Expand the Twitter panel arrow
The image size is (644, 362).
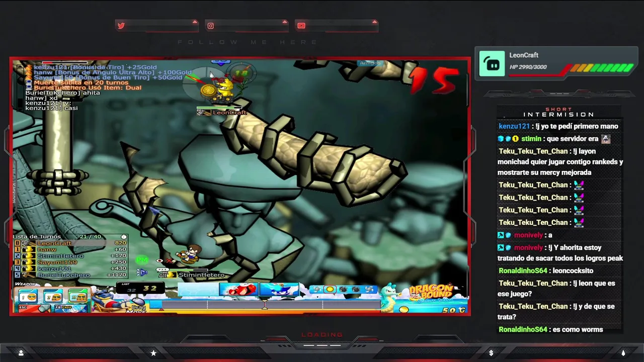coord(195,22)
